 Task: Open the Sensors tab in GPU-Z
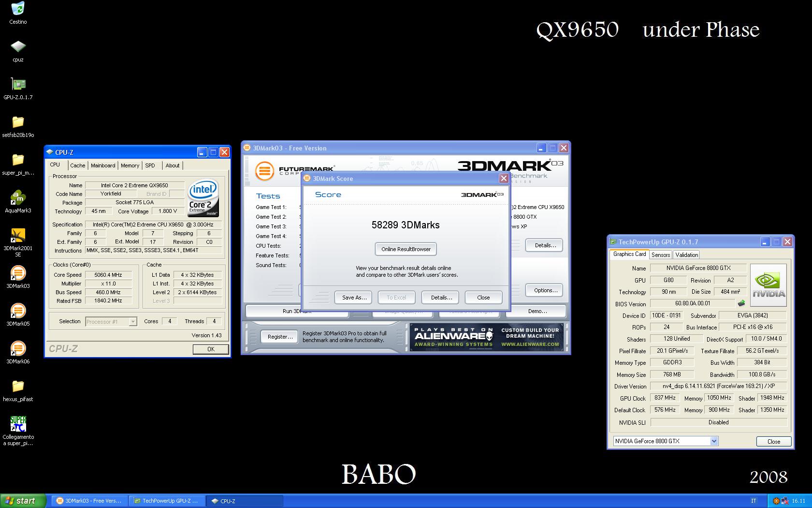661,255
